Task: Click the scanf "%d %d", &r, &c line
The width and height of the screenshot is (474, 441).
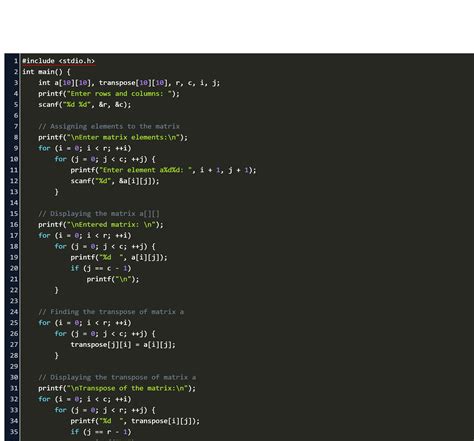Action: click(x=85, y=105)
